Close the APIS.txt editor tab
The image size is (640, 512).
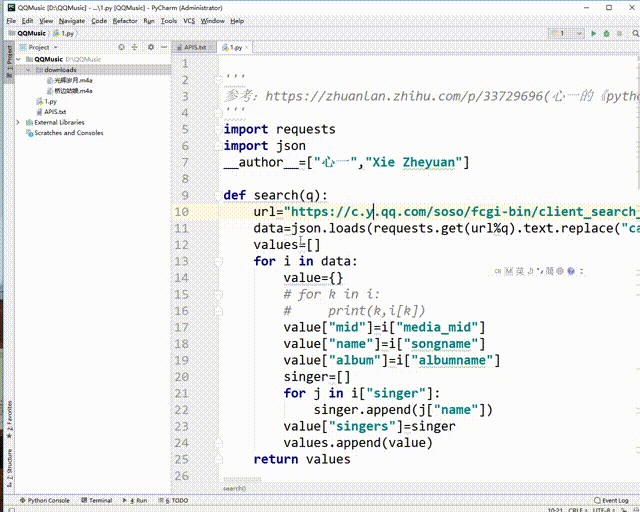point(211,47)
